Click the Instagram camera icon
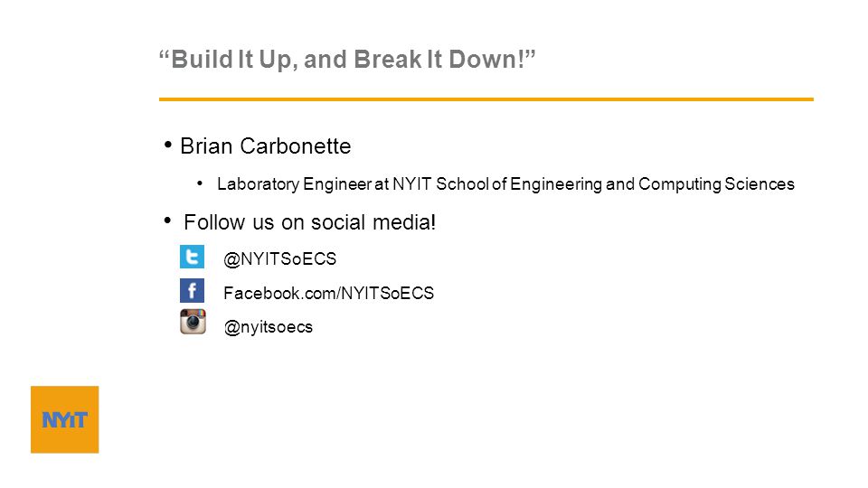 point(193,322)
